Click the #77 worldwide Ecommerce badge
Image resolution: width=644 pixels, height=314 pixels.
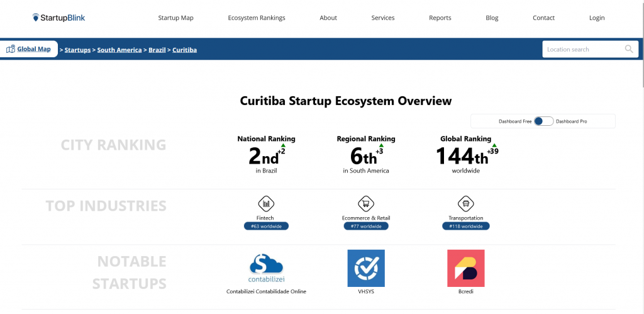click(366, 227)
